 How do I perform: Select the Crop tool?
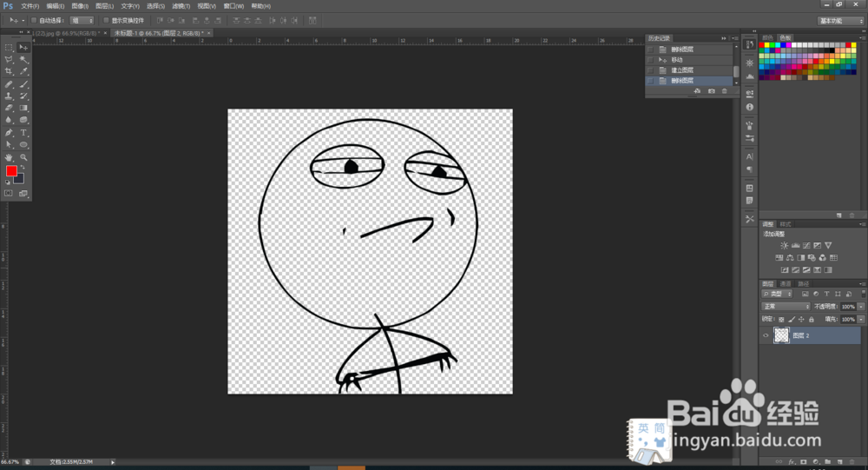click(9, 71)
